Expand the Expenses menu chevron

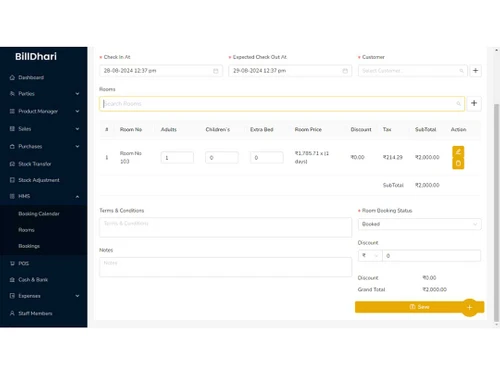[x=77, y=296]
